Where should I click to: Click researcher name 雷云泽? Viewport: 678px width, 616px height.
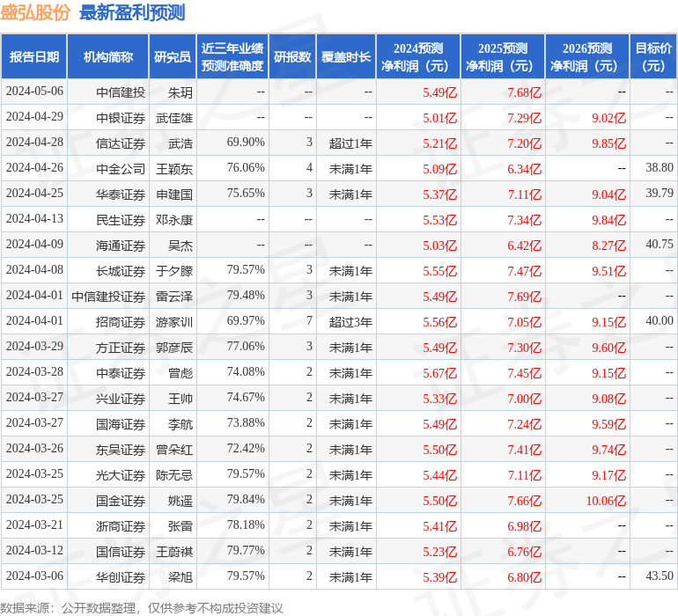[174, 296]
